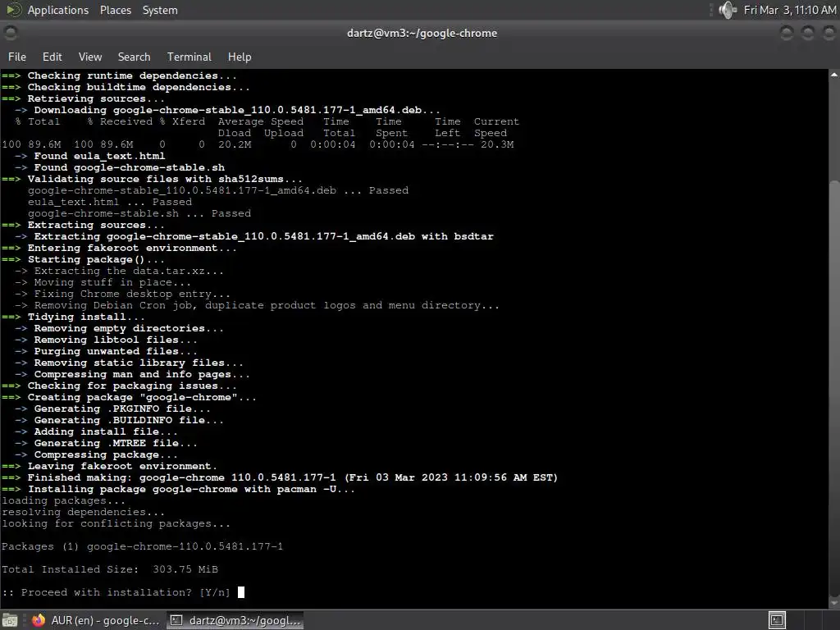Open the Search menu

pos(134,57)
